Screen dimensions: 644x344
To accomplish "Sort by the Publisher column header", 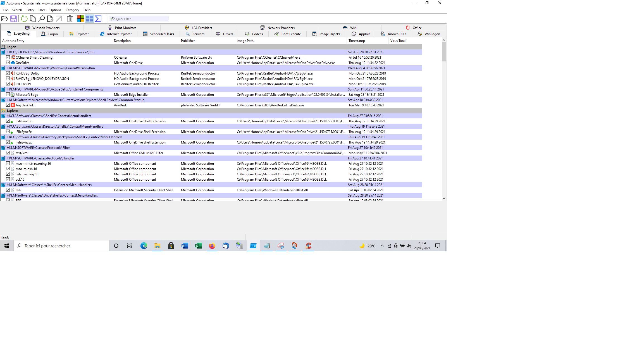I will tap(207, 41).
